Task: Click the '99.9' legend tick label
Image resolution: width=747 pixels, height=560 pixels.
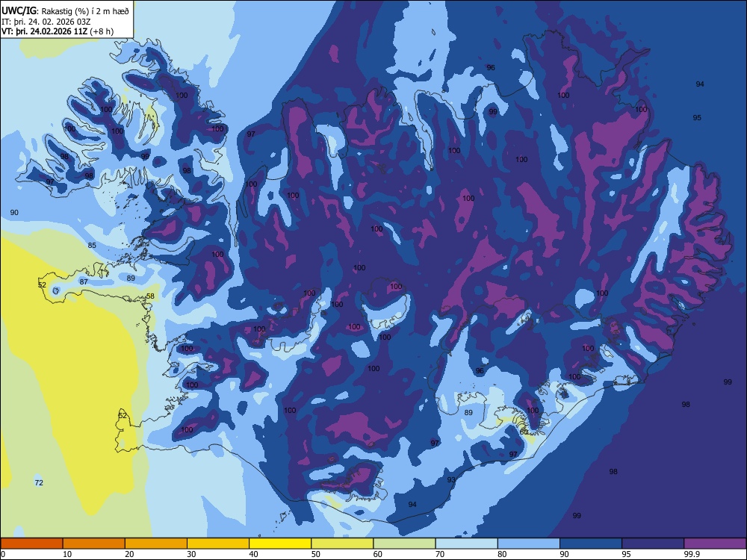Action: point(692,554)
